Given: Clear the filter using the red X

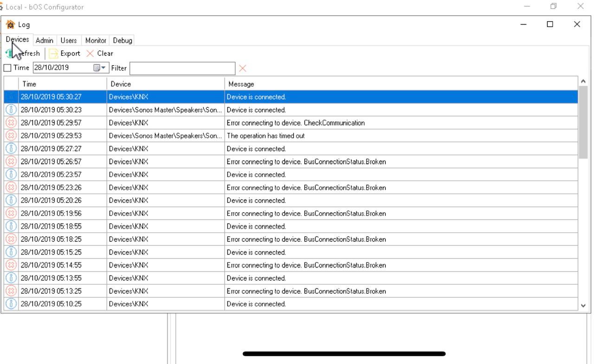Looking at the screenshot, I should click(242, 68).
